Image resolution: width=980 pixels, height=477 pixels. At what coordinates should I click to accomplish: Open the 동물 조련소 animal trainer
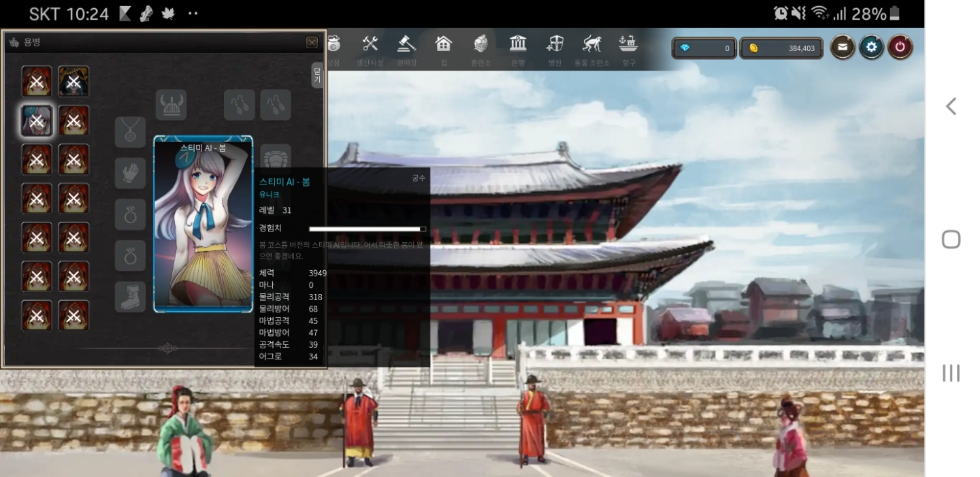point(591,50)
